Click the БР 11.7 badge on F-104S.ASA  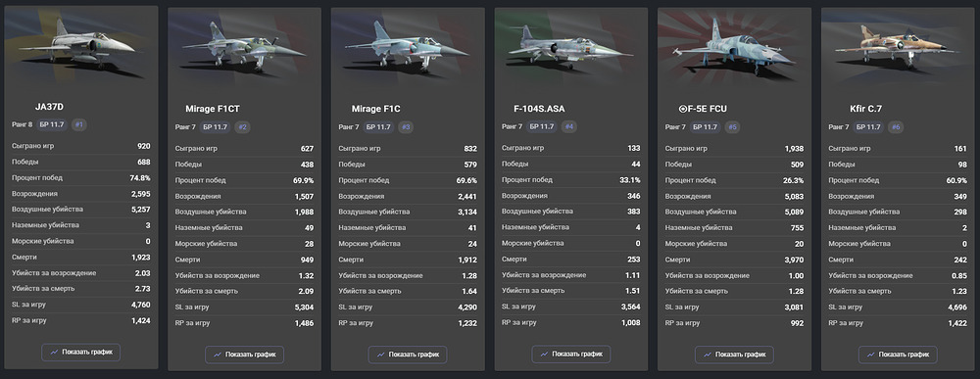coord(542,127)
